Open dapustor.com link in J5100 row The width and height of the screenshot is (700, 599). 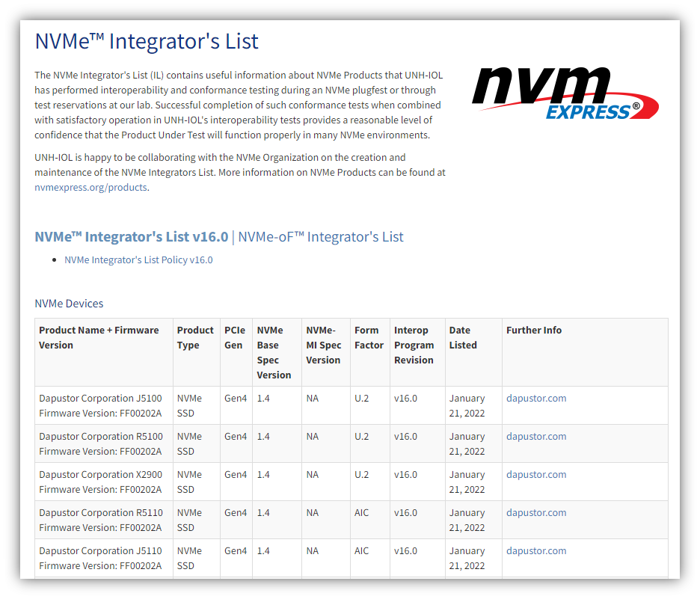coord(536,398)
